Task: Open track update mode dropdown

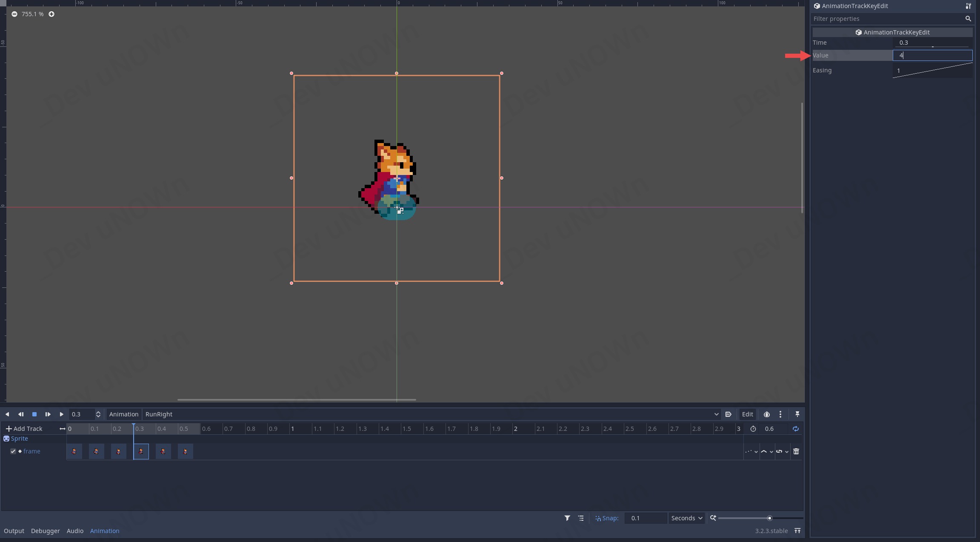Action: coord(751,451)
